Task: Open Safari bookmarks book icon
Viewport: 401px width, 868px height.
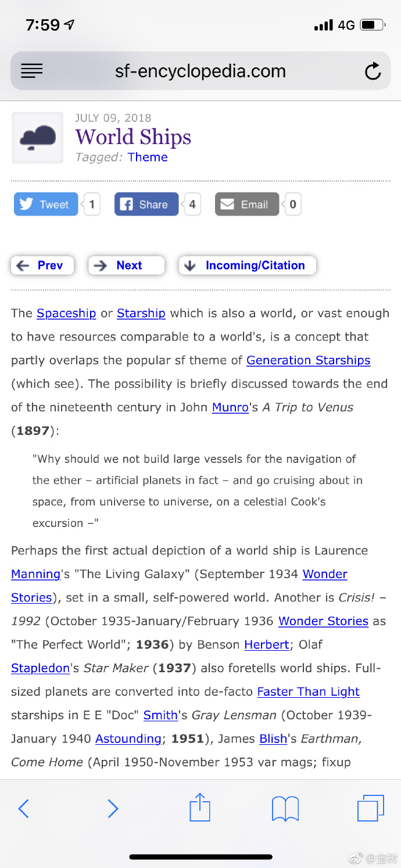Action: click(x=285, y=808)
